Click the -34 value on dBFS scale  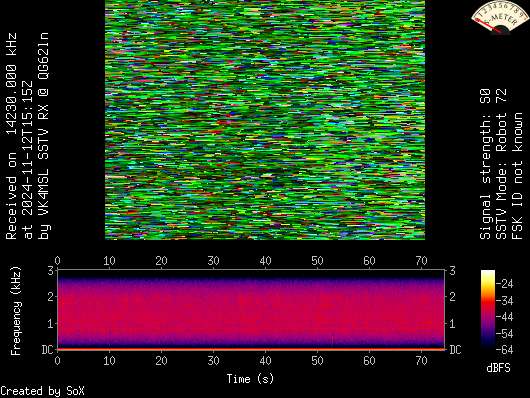(505, 300)
